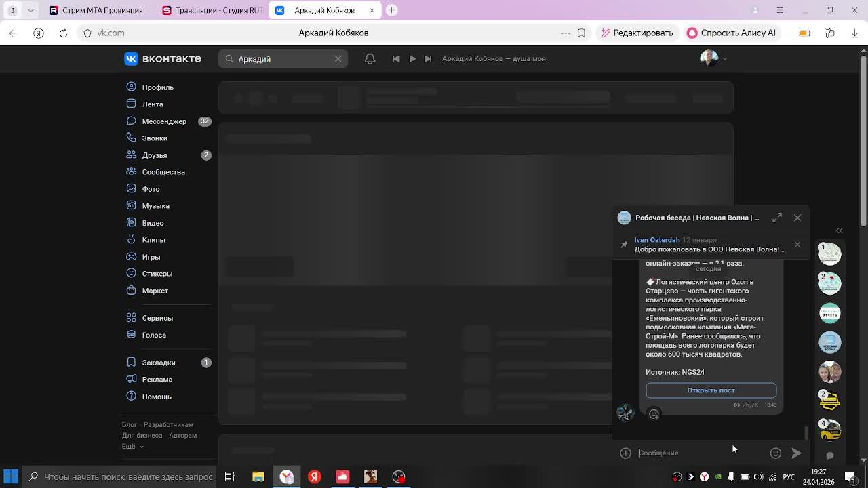Click the Открыть пост button

coord(711,390)
